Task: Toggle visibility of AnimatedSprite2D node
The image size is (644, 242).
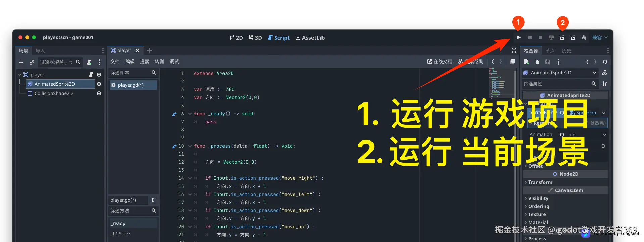Action: [99, 84]
